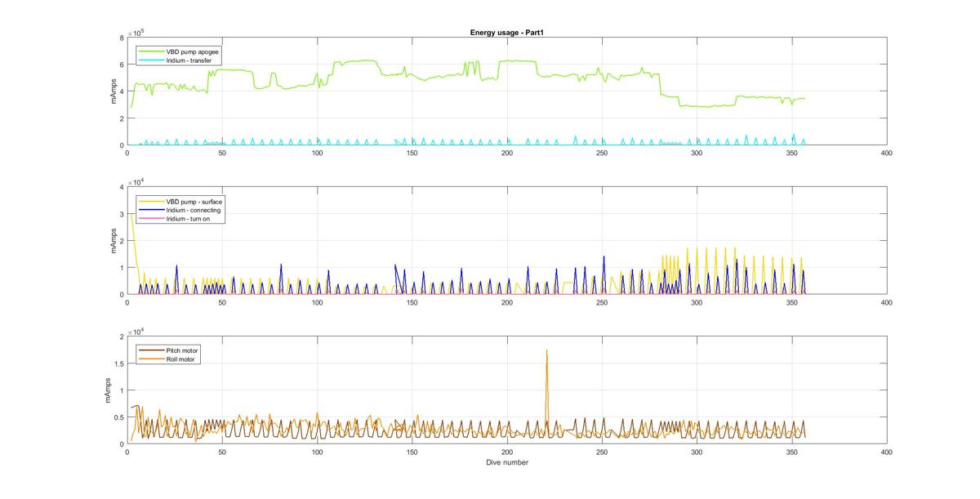This screenshot has height=499, width=980.
Task: Select 'VBD pump apogee' legend label
Action: [x=192, y=51]
